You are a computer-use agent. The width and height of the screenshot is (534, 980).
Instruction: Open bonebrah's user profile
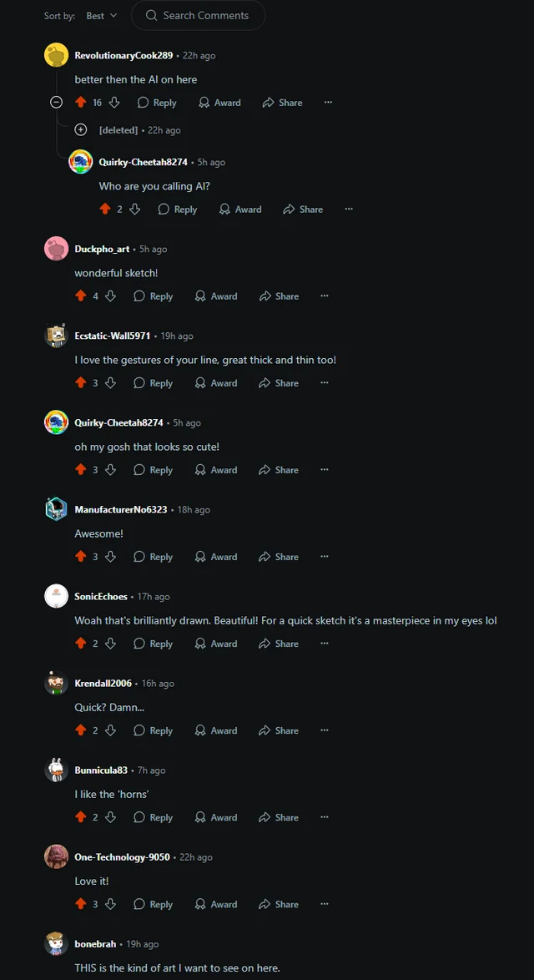pyautogui.click(x=95, y=944)
